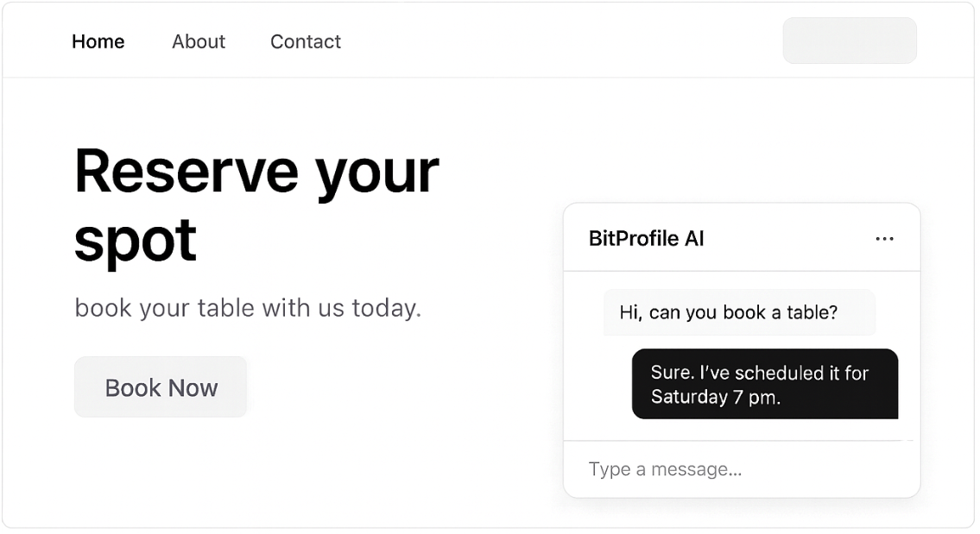Select the 'book your table with us today' subtitle
Screen dimensions: 980x534
click(248, 308)
